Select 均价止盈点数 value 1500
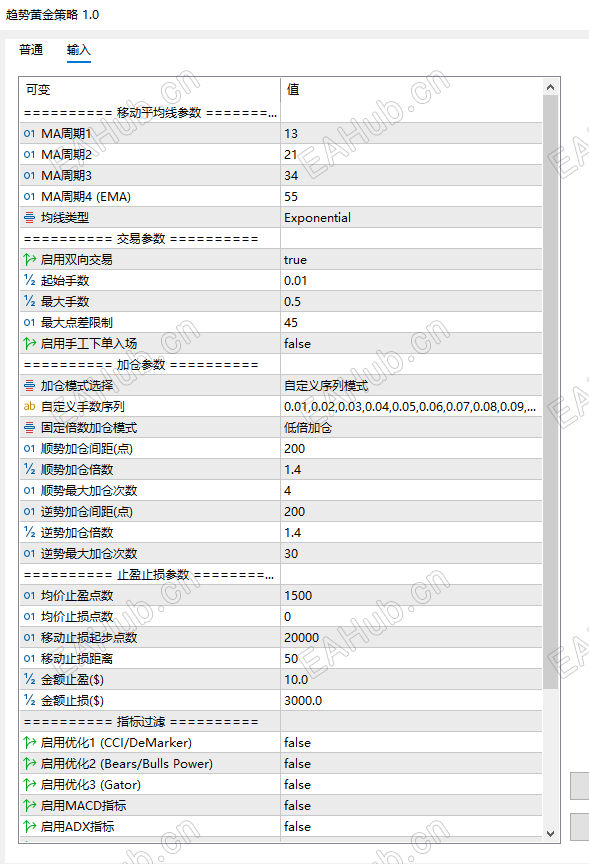Image resolution: width=589 pixels, height=864 pixels. click(x=411, y=596)
